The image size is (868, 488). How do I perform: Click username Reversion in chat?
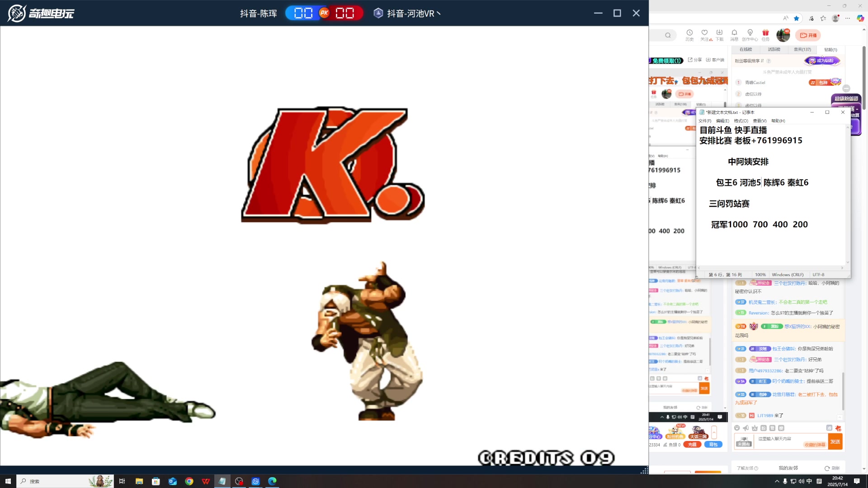pyautogui.click(x=759, y=313)
